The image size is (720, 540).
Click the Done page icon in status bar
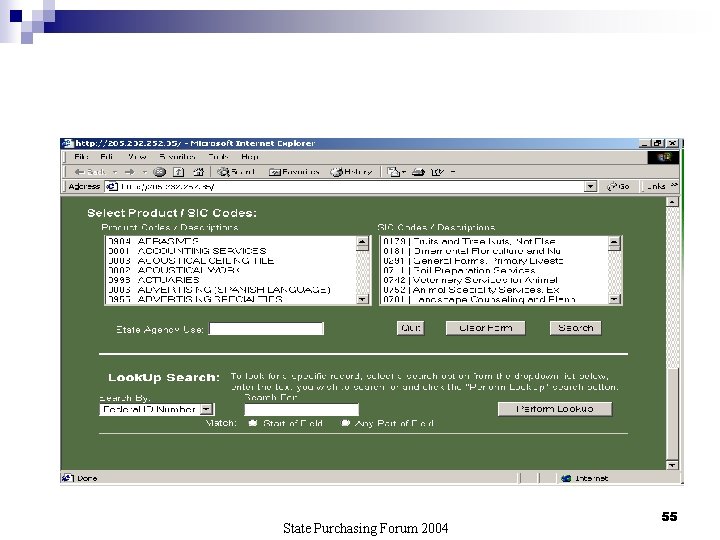[68, 478]
